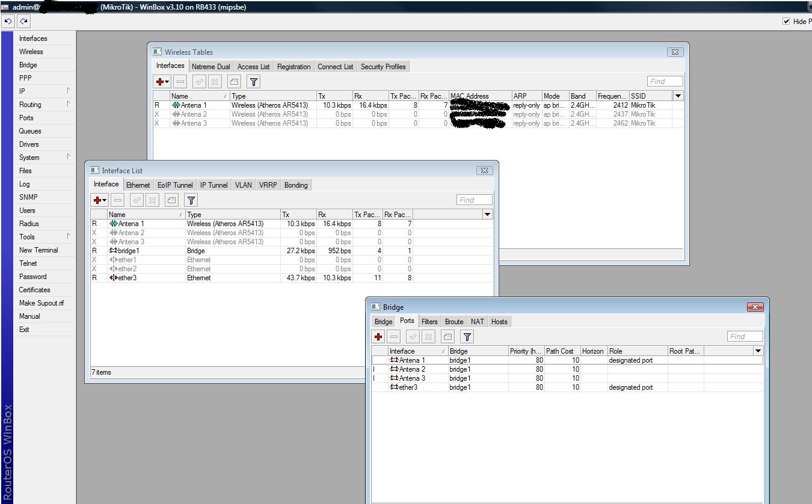The height and width of the screenshot is (504, 812).
Task: Open the column chooser dropdown in Bridge window
Action: [x=758, y=351]
